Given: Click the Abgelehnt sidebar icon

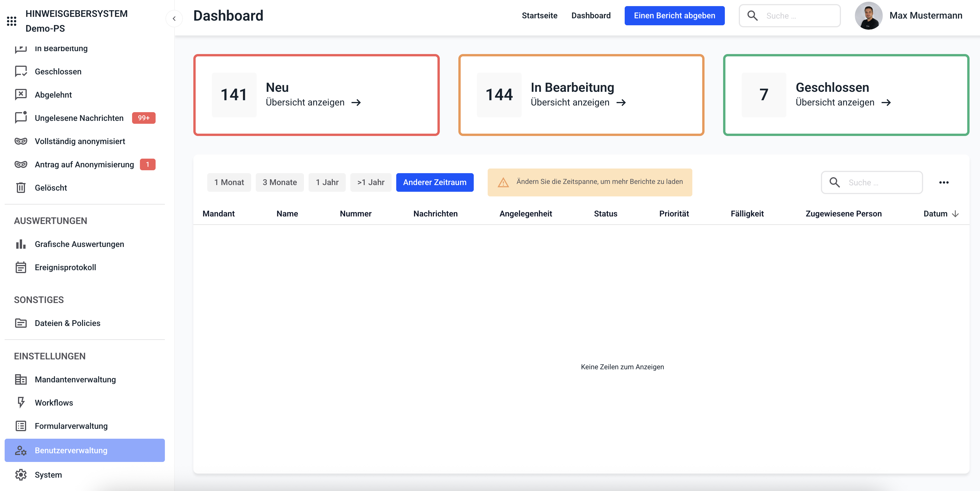Looking at the screenshot, I should click(x=21, y=94).
